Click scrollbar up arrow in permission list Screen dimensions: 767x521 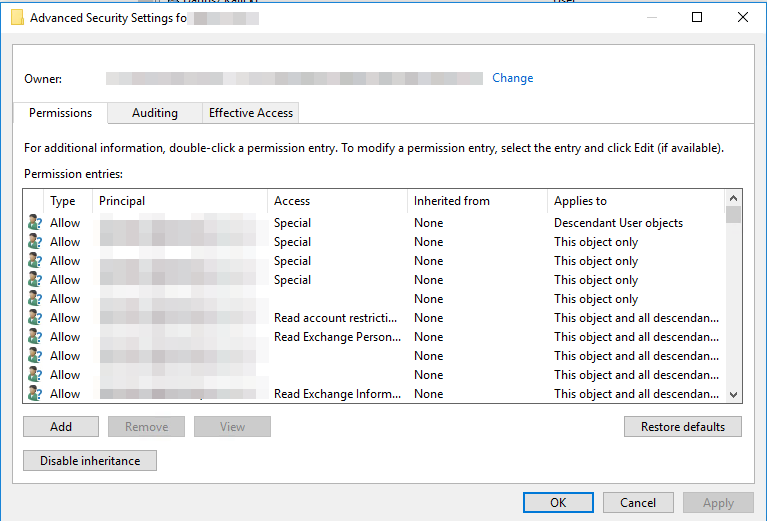(734, 199)
